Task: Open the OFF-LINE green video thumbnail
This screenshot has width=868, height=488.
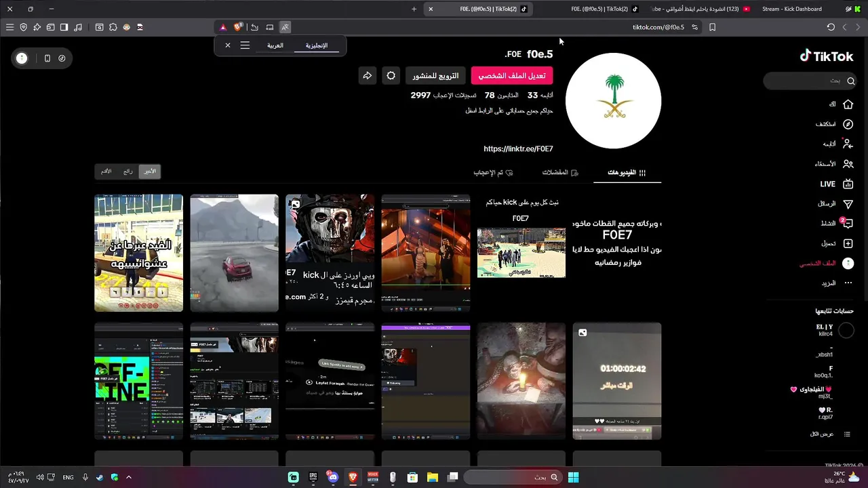Action: (x=138, y=381)
